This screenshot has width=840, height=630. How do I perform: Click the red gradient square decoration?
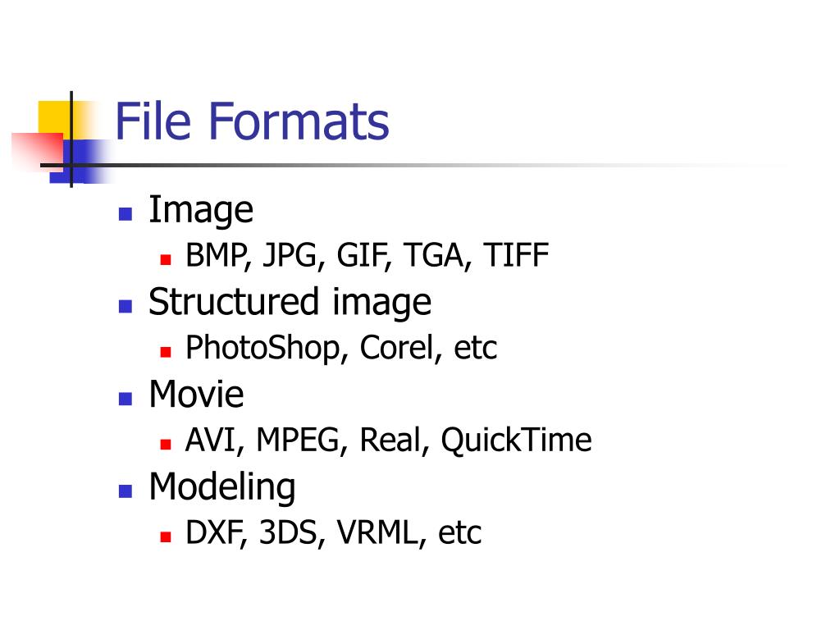38,153
